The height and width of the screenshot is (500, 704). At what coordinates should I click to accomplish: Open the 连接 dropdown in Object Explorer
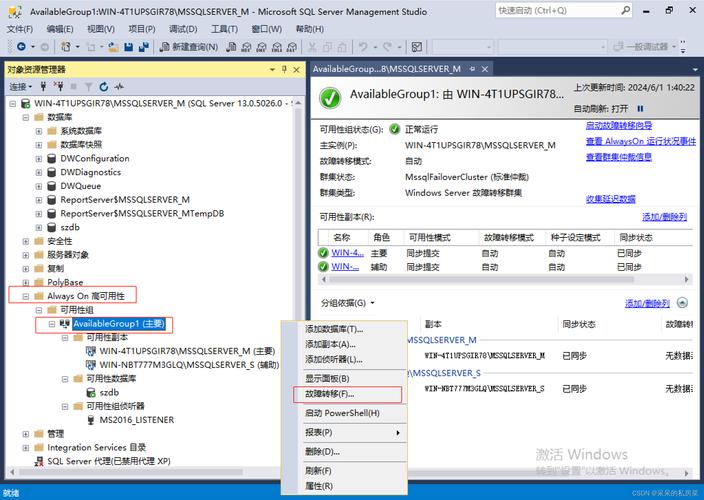[21, 87]
